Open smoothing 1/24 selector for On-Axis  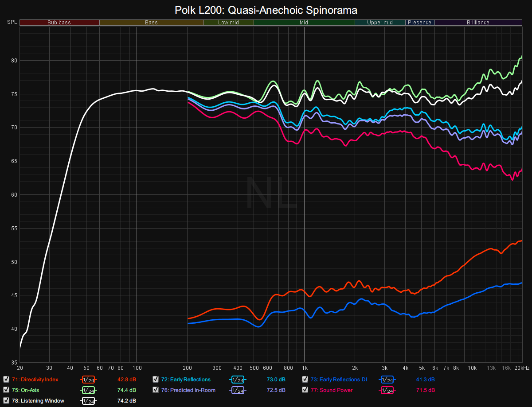[x=88, y=390]
